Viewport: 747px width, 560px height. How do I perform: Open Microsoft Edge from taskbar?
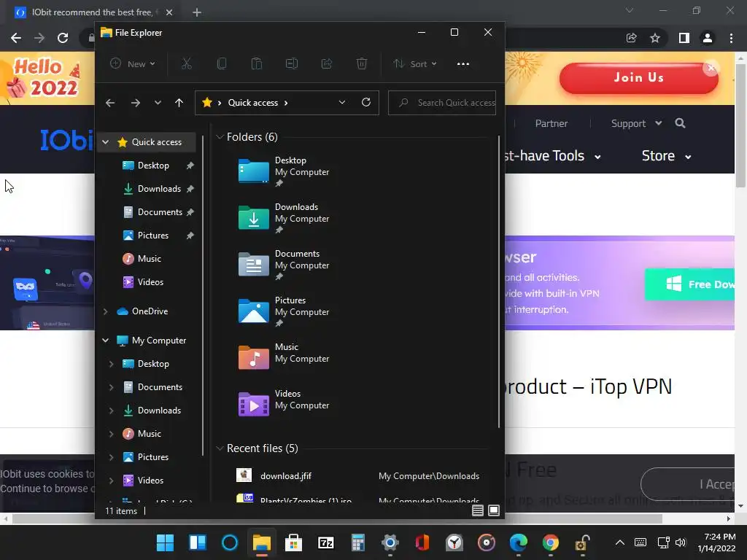pos(519,542)
